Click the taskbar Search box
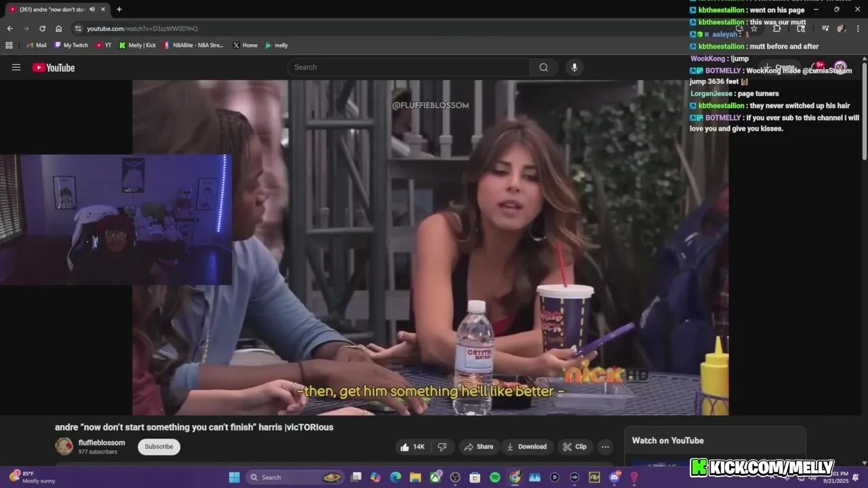This screenshot has width=868, height=488. click(x=296, y=477)
